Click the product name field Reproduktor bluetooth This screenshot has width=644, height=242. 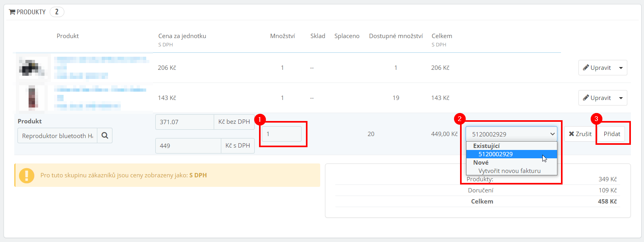point(58,135)
